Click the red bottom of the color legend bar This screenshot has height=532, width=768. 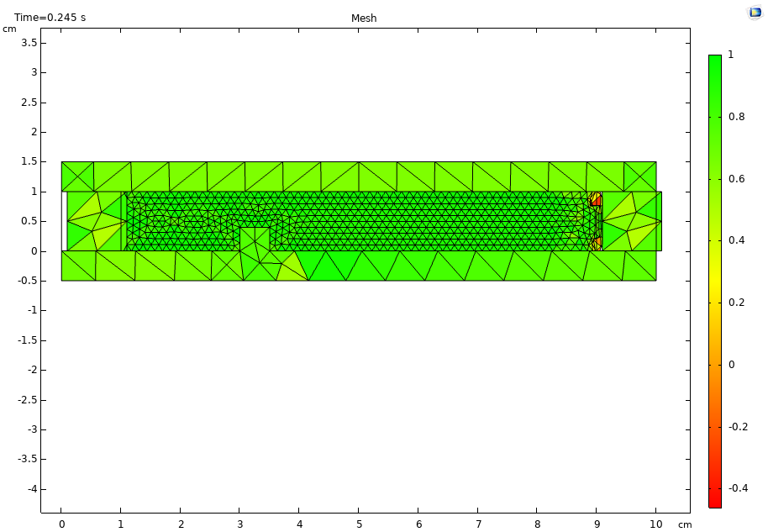coord(714,500)
